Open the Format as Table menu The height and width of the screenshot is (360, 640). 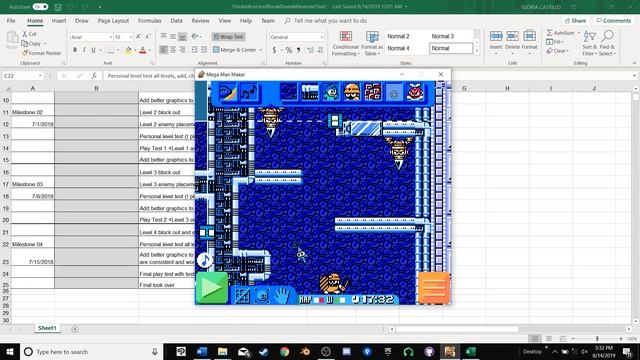click(x=372, y=43)
